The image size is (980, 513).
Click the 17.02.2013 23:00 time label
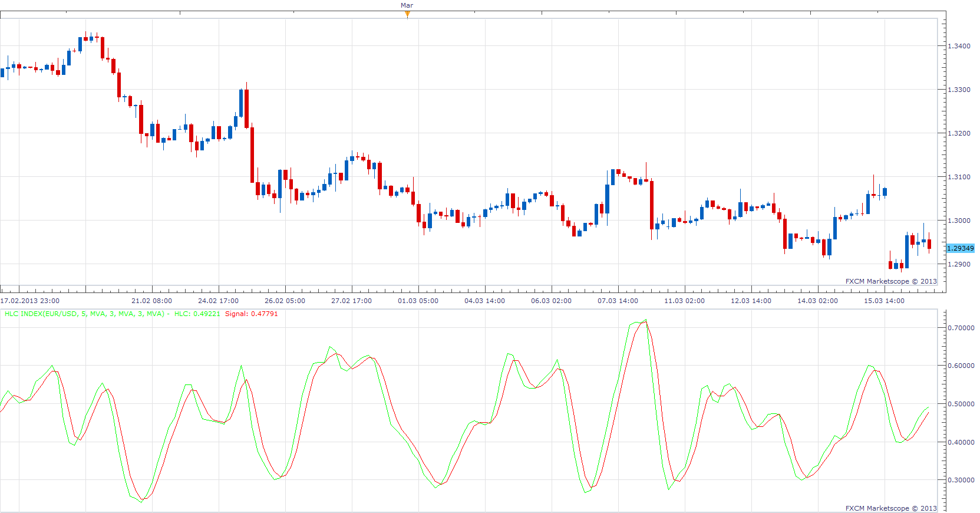pos(30,301)
